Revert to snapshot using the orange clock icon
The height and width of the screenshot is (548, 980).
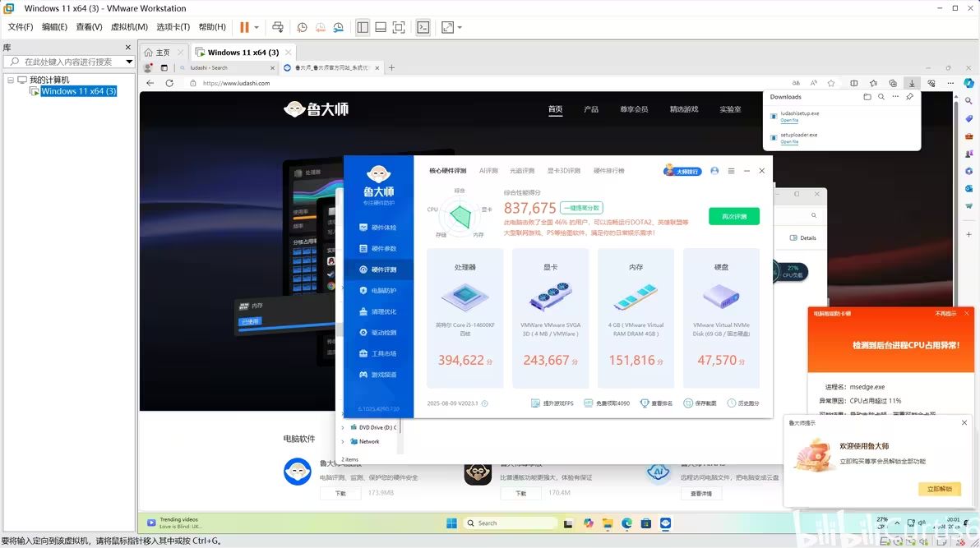click(x=320, y=27)
